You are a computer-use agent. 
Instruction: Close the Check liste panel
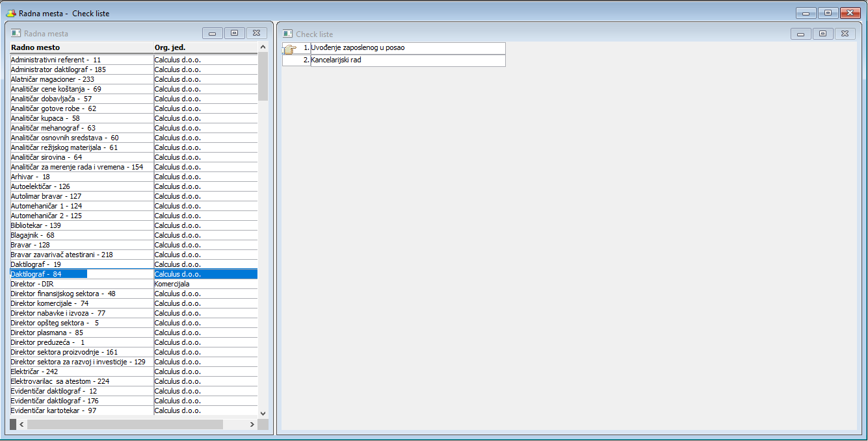(844, 34)
